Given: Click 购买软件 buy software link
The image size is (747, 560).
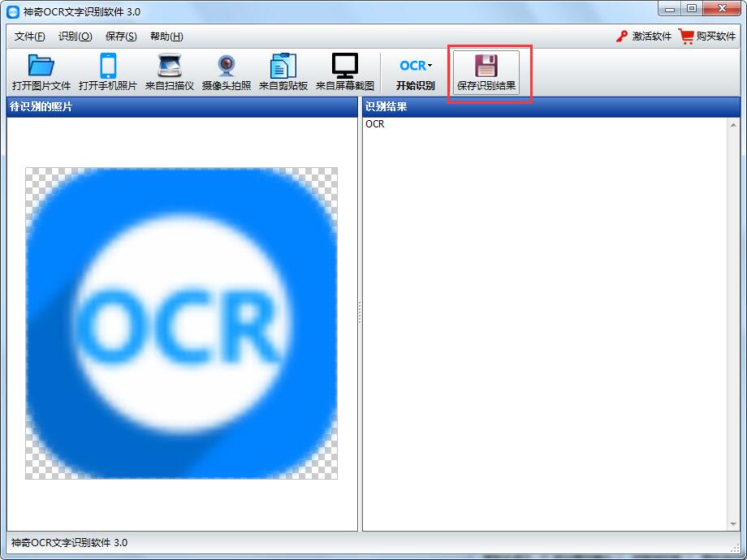Looking at the screenshot, I should [716, 37].
